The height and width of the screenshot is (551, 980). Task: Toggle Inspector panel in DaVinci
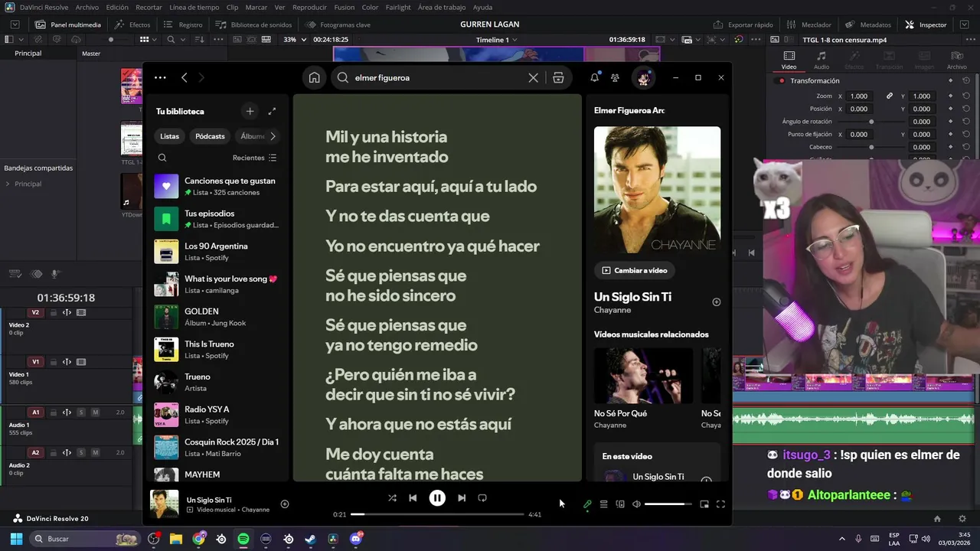926,24
